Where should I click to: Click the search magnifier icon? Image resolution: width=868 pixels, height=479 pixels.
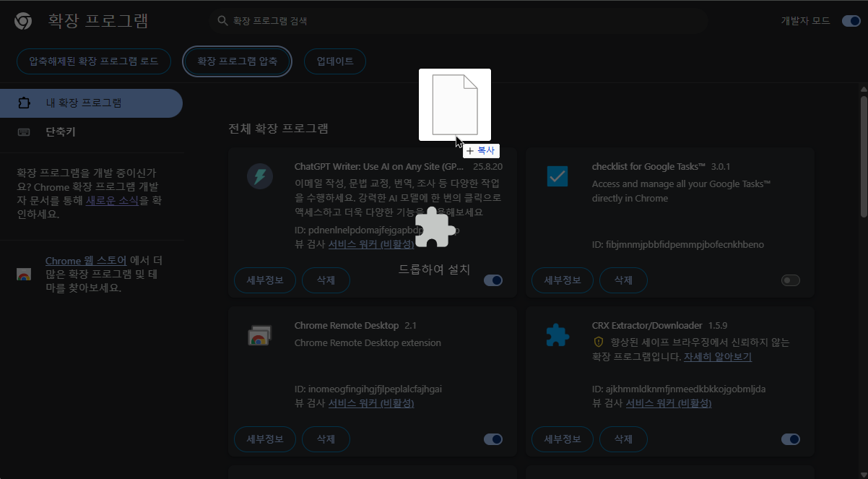[223, 21]
